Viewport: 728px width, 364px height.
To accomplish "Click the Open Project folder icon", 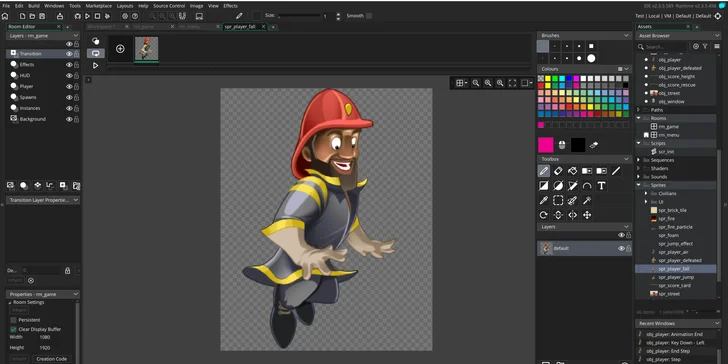I will [x=32, y=16].
